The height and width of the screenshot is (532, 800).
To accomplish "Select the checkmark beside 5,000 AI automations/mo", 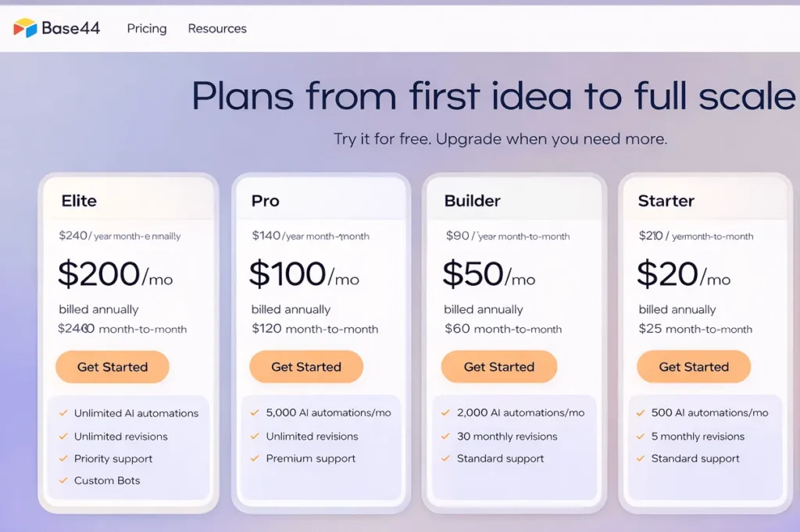I will (255, 413).
